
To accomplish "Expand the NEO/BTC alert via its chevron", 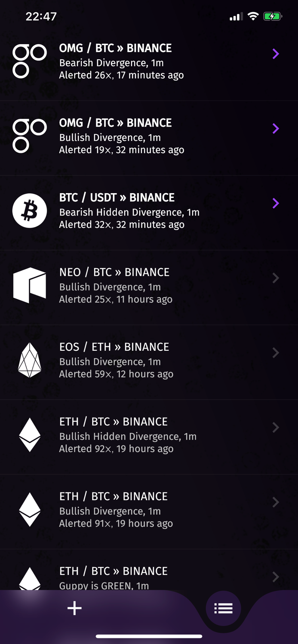I will pyautogui.click(x=275, y=278).
